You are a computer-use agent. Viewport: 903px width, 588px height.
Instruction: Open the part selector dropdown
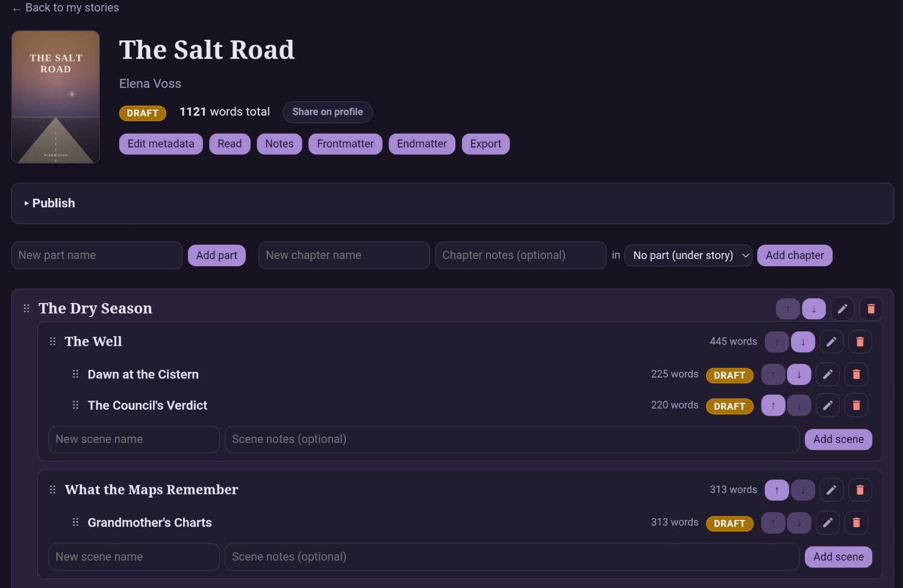click(688, 255)
